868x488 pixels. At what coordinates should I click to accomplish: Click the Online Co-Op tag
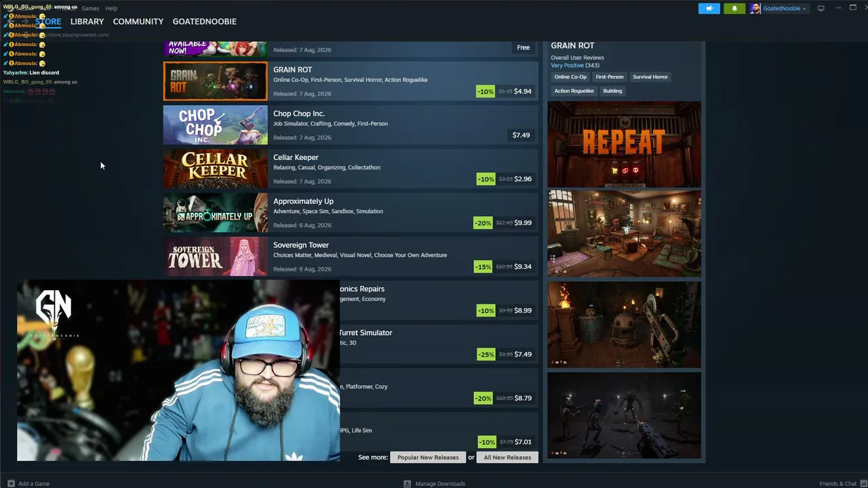pos(570,77)
